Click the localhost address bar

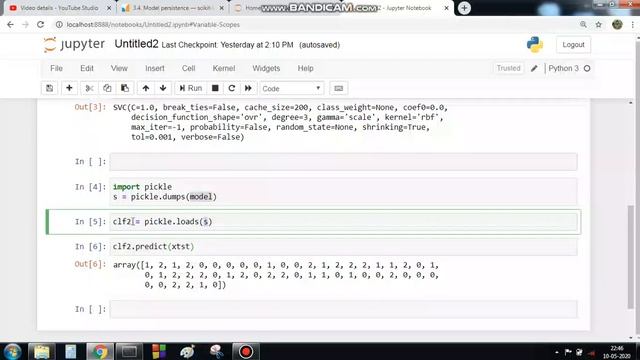tap(153, 24)
